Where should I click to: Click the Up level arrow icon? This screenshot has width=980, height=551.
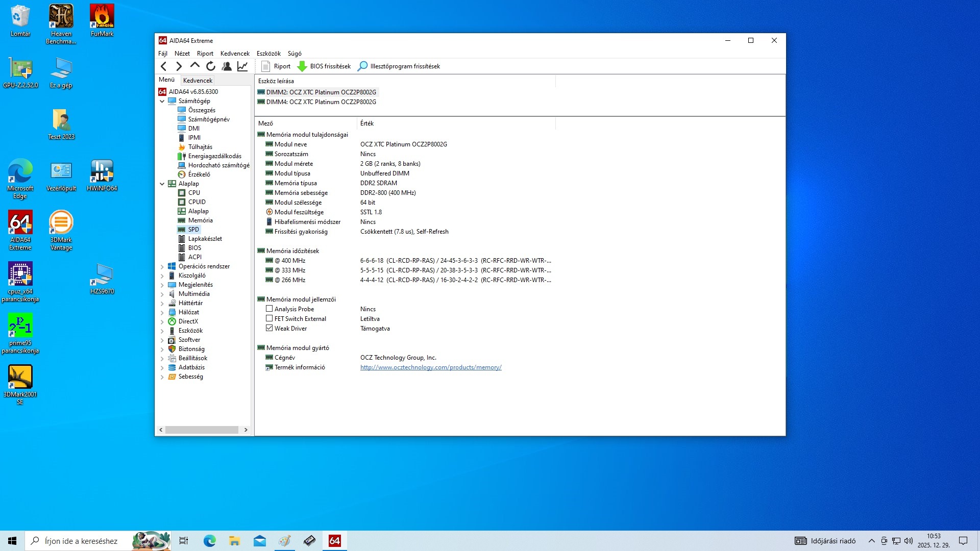(x=194, y=66)
